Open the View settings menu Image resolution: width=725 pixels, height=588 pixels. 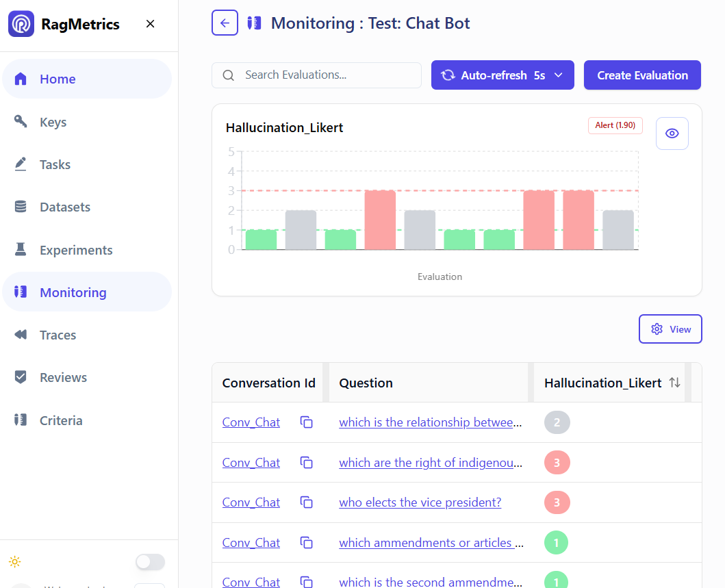[670, 329]
